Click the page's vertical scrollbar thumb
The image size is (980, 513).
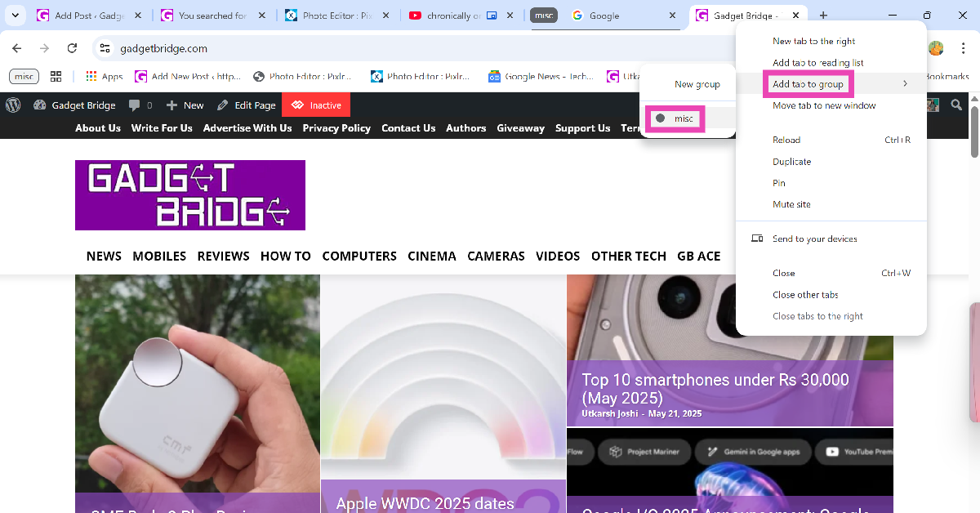pos(973,131)
